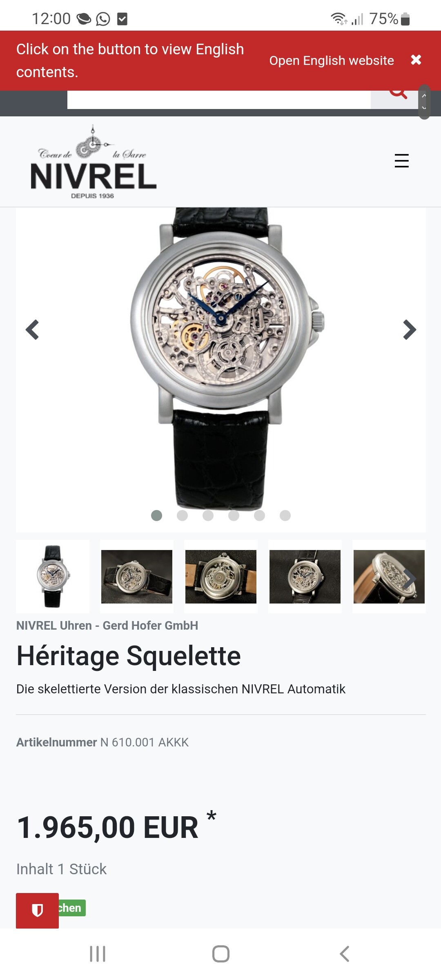Click inside the search input field
Screen dimensions: 441x980
[219, 100]
